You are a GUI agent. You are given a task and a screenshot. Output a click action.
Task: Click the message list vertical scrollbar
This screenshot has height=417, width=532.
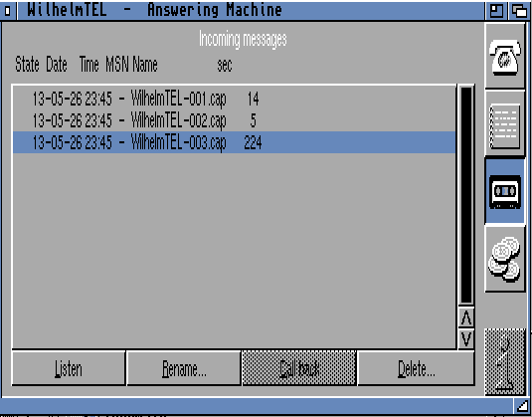click(466, 195)
